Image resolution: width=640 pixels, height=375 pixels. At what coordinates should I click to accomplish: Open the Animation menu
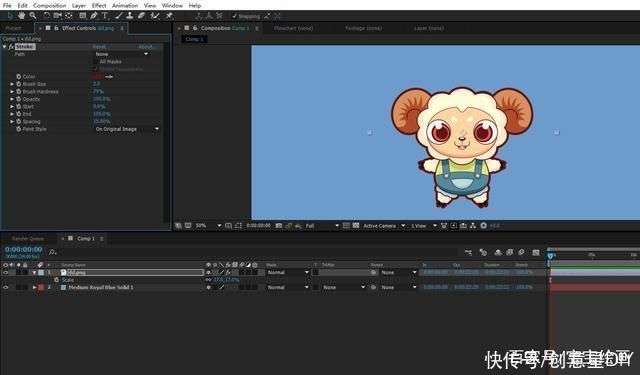[125, 5]
